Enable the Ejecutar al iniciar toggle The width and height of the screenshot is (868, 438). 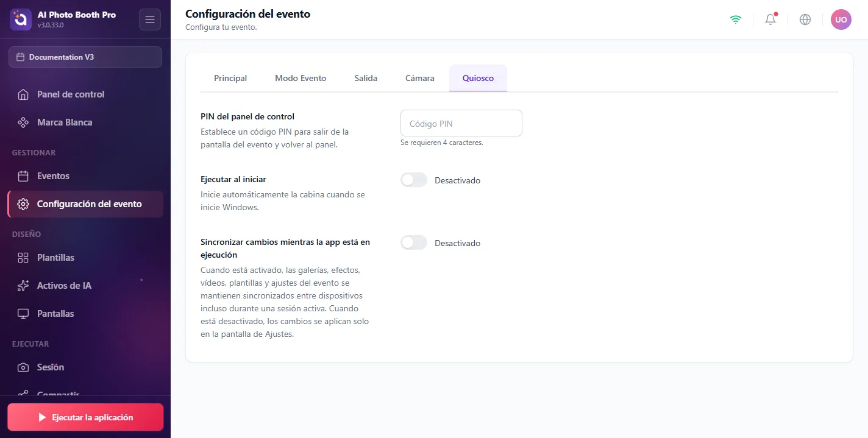point(414,180)
